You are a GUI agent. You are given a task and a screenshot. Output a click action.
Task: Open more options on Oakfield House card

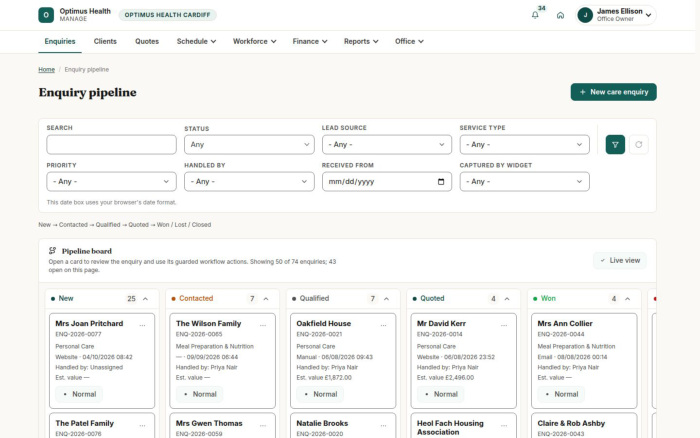[383, 325]
